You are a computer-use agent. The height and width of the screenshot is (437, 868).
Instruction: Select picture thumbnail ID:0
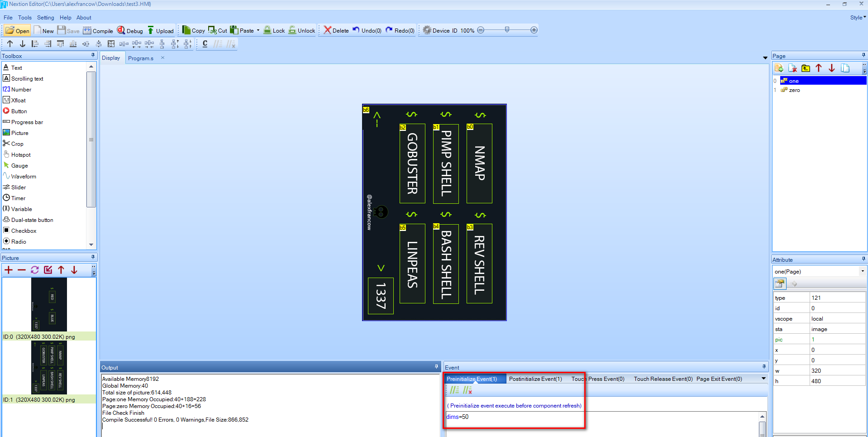point(49,304)
